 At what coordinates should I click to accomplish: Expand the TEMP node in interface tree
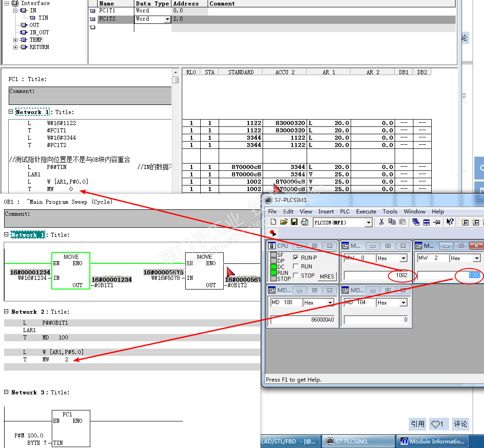[16, 40]
